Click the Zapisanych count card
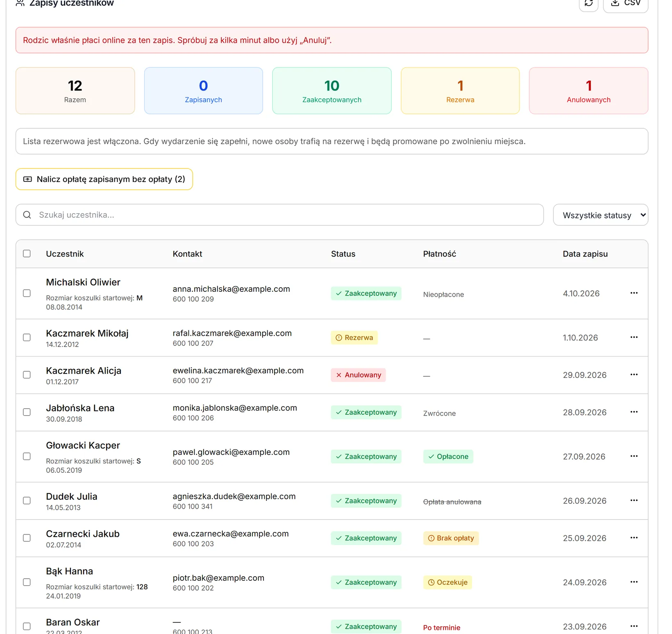 coord(203,91)
